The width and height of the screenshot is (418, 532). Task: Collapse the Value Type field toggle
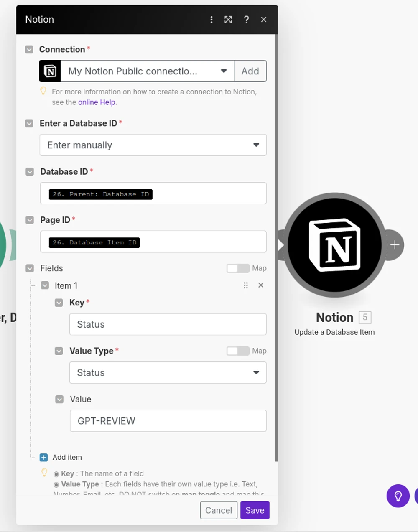59,351
